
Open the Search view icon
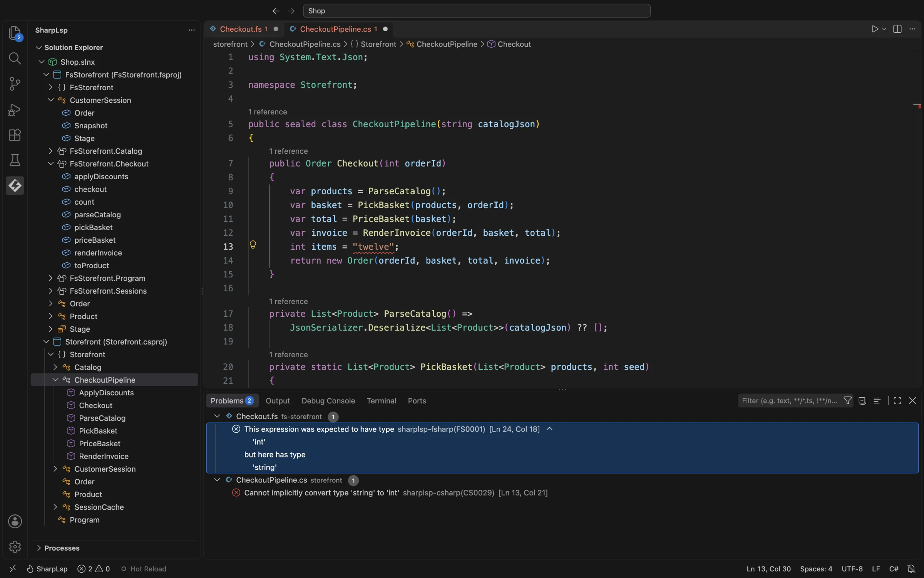(x=15, y=58)
